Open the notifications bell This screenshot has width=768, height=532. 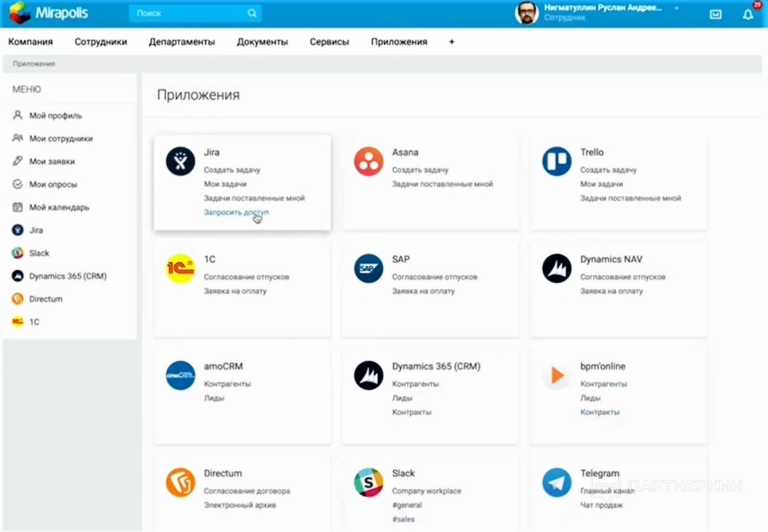coord(748,14)
